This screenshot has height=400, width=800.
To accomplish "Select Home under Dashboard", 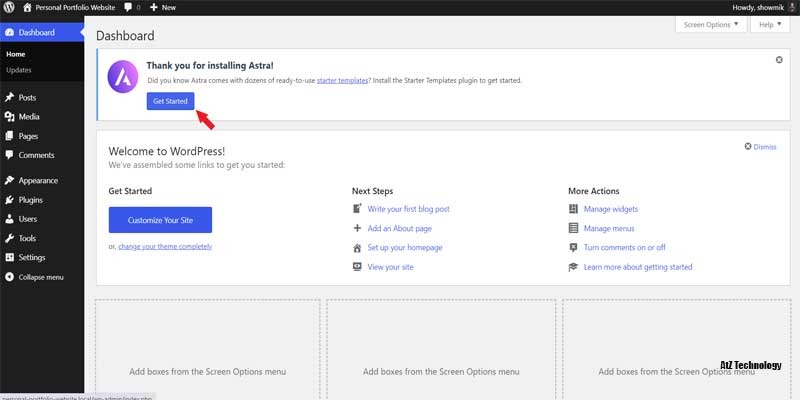I will [16, 54].
